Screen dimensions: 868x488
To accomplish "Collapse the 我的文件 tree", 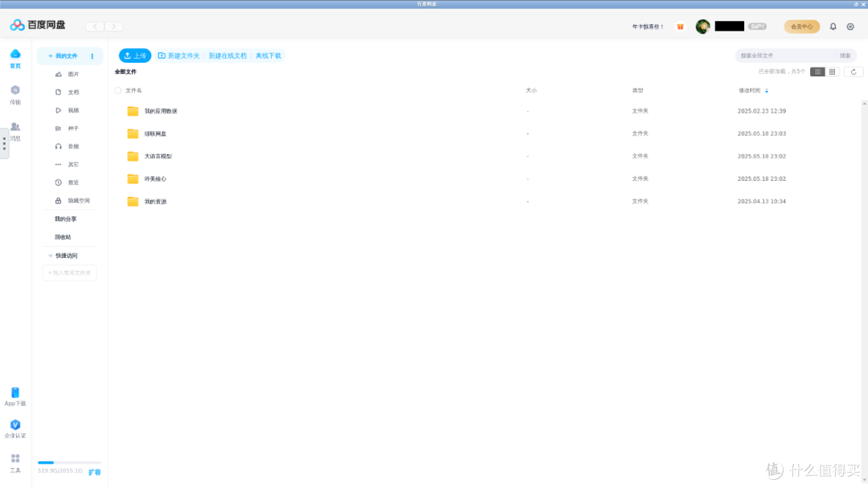I will tap(51, 56).
